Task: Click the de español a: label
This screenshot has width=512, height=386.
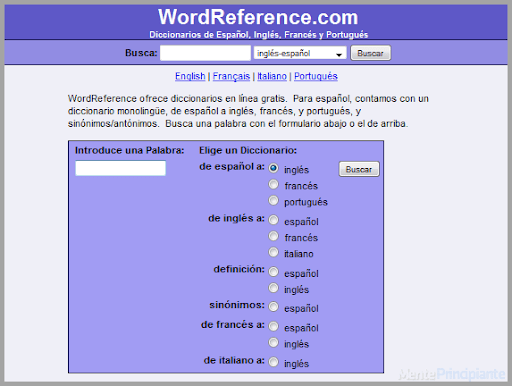Action: click(232, 166)
